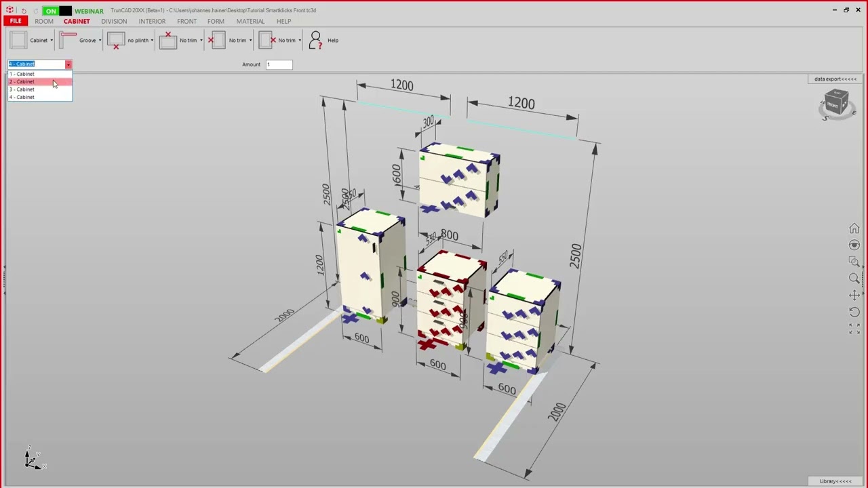868x488 pixels.
Task: Click the Groove back panel icon
Action: coord(68,40)
